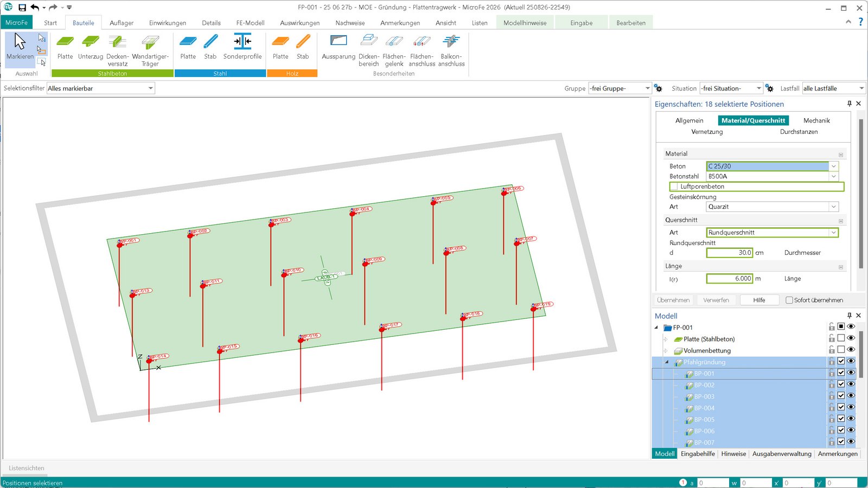Open the Selektionsfilter dropdown
The width and height of the screenshot is (868, 488).
pyautogui.click(x=150, y=88)
